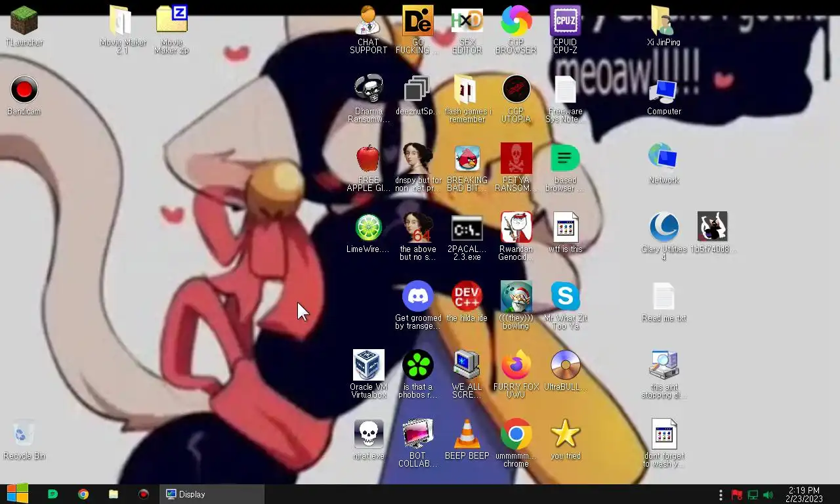
Task: Click the Bandicam taskbar icon
Action: [144, 494]
